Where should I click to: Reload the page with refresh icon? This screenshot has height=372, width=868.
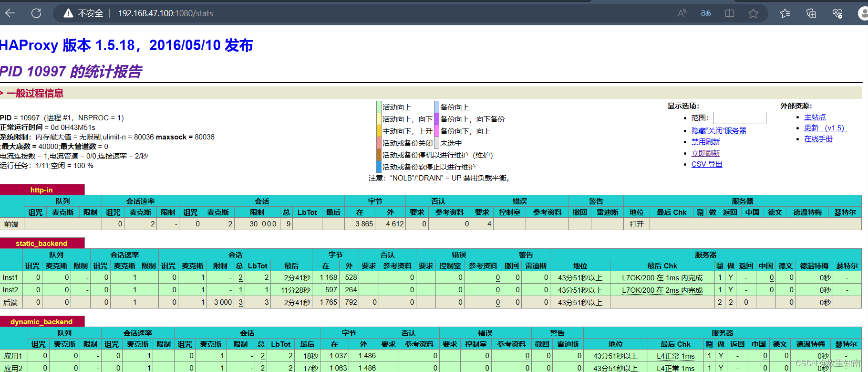(x=36, y=13)
